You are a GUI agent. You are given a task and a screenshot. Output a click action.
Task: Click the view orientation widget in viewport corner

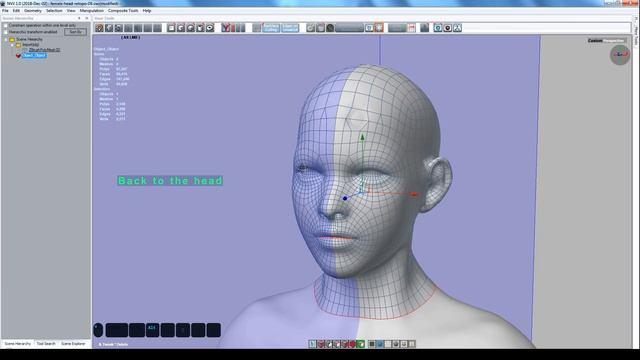(620, 55)
